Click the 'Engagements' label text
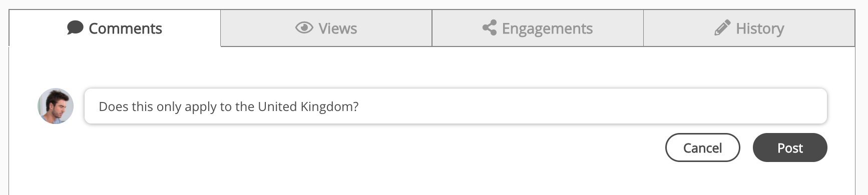Viewport: 868px width, 195px height. click(547, 29)
